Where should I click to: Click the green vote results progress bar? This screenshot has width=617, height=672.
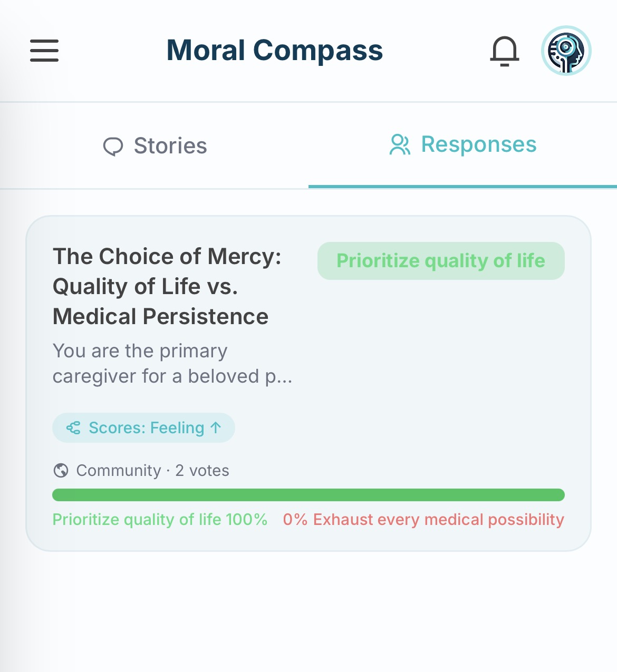308,494
